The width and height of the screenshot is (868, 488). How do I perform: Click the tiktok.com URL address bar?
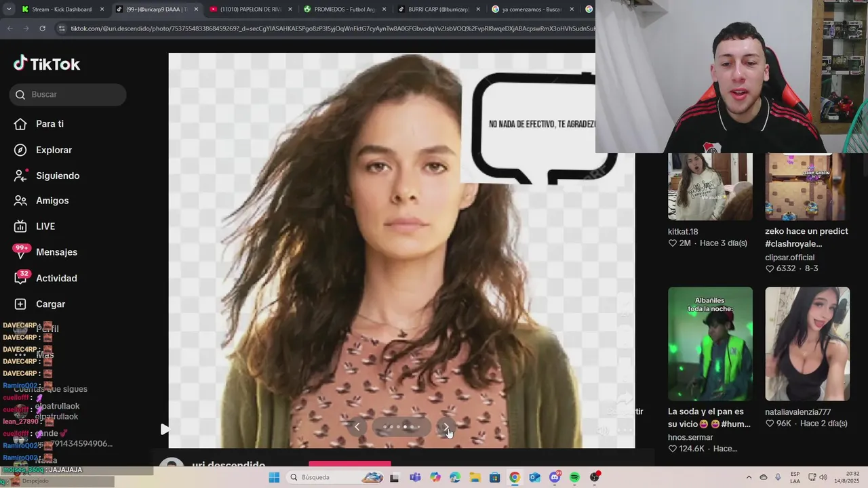(332, 28)
